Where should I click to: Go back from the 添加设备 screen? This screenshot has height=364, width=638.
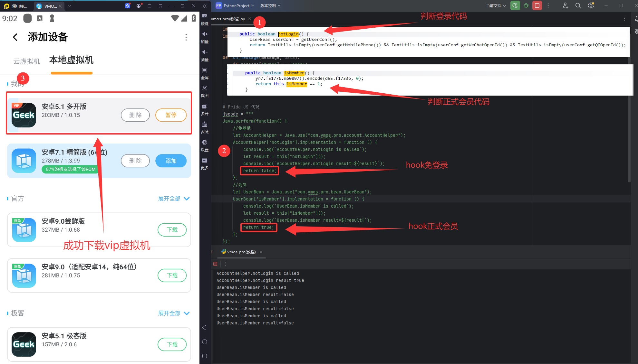click(15, 37)
